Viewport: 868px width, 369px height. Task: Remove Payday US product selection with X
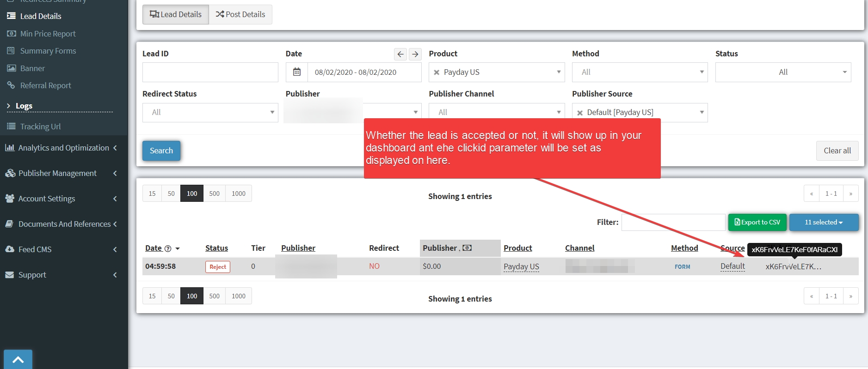pos(437,73)
